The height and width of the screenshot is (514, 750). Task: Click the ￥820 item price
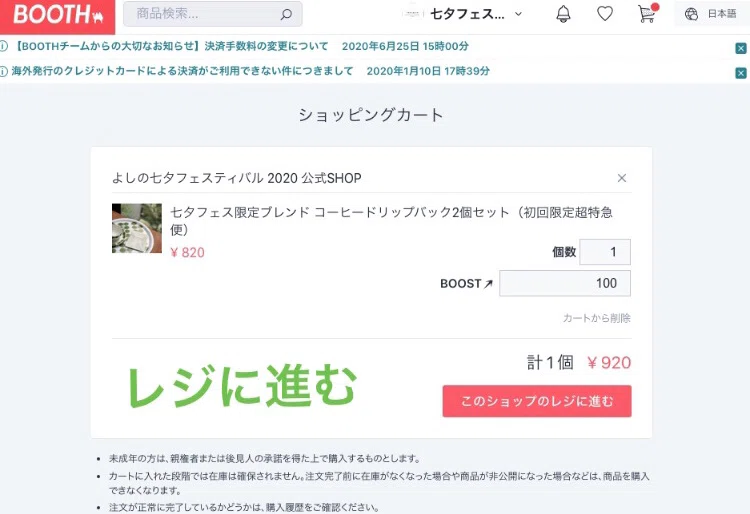[188, 252]
